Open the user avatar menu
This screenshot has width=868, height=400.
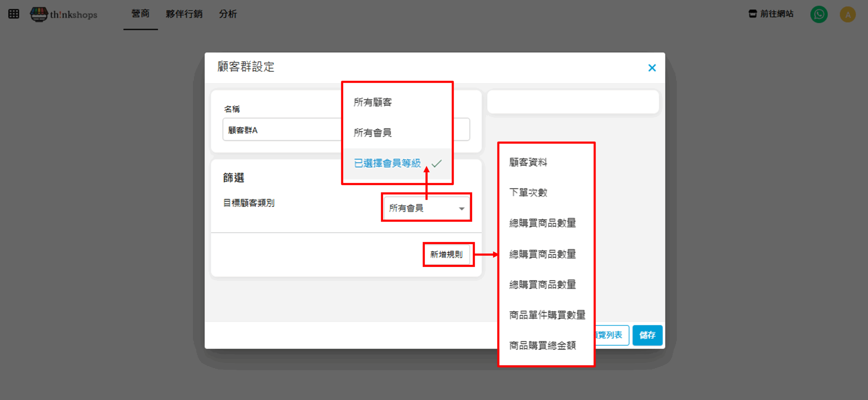847,14
